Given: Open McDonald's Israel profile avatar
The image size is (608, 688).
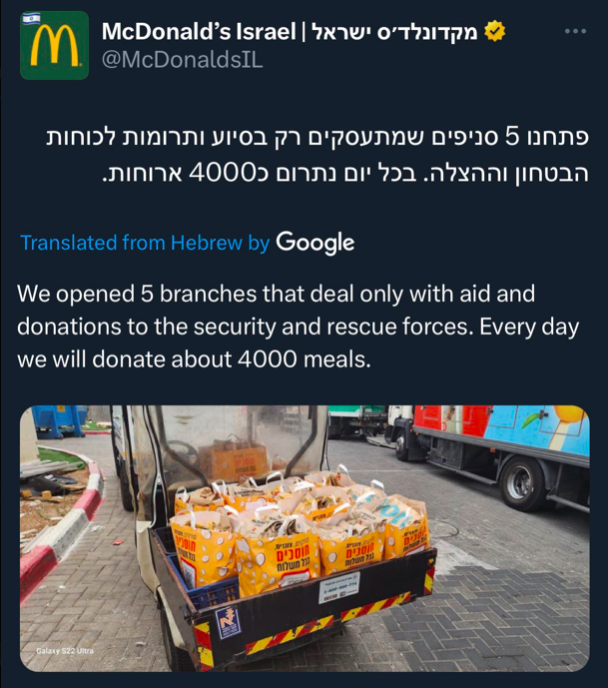Looking at the screenshot, I should (54, 46).
